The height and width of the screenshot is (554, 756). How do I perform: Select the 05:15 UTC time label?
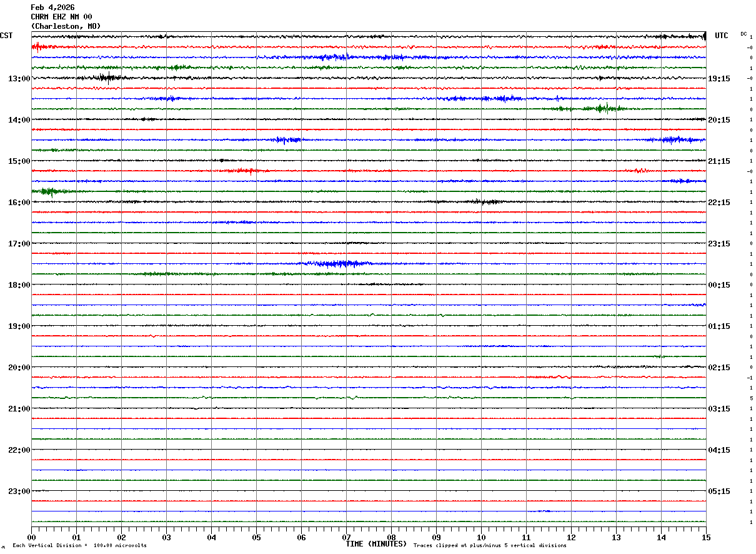[x=719, y=491]
